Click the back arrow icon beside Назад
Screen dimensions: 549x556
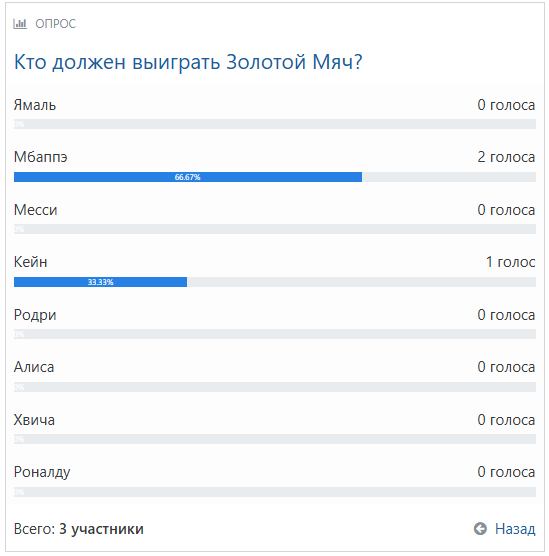coord(480,528)
